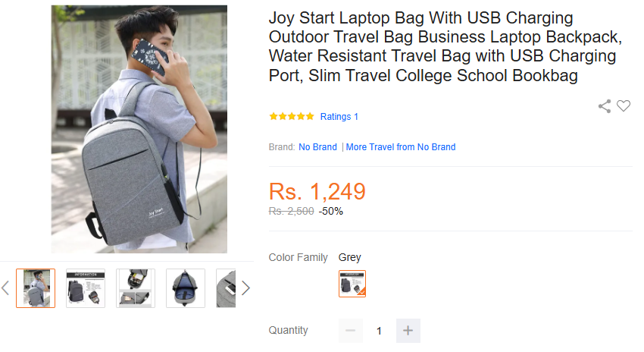Screen dimensions: 644x352
Task: Show previous thumbnails with left arrow
Action: coord(5,288)
